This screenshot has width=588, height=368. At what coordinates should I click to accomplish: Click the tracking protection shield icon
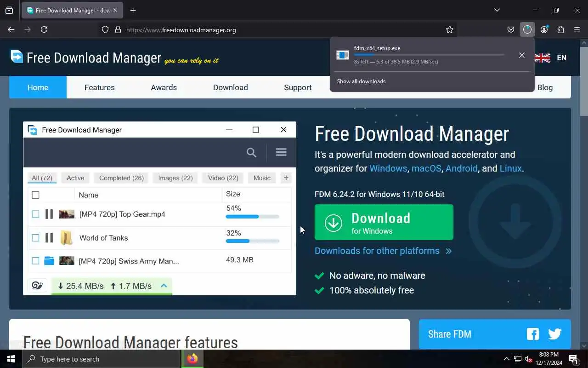105,29
